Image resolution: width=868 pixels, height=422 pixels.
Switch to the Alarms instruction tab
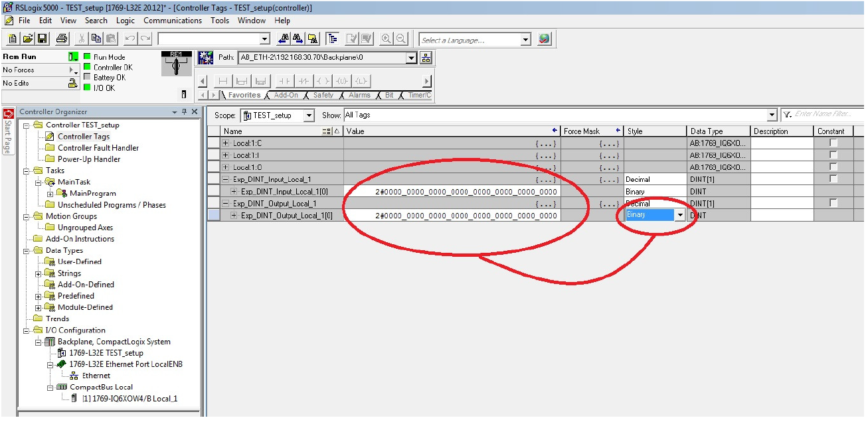(359, 96)
